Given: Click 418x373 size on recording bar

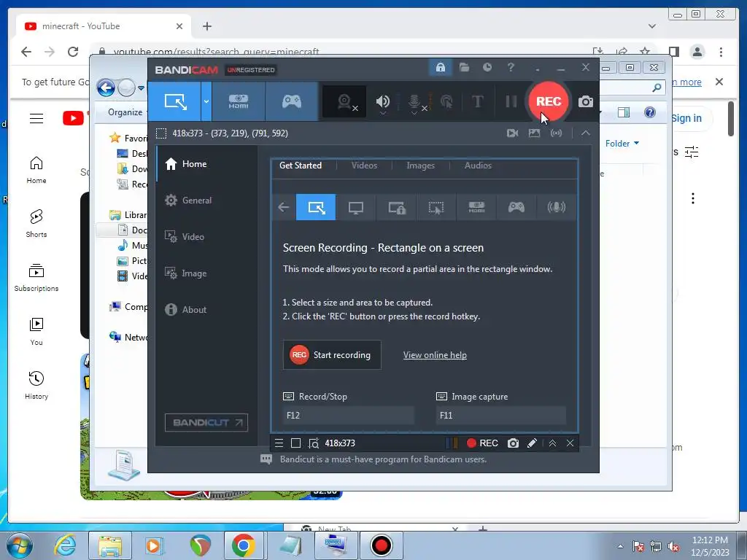Looking at the screenshot, I should (340, 443).
